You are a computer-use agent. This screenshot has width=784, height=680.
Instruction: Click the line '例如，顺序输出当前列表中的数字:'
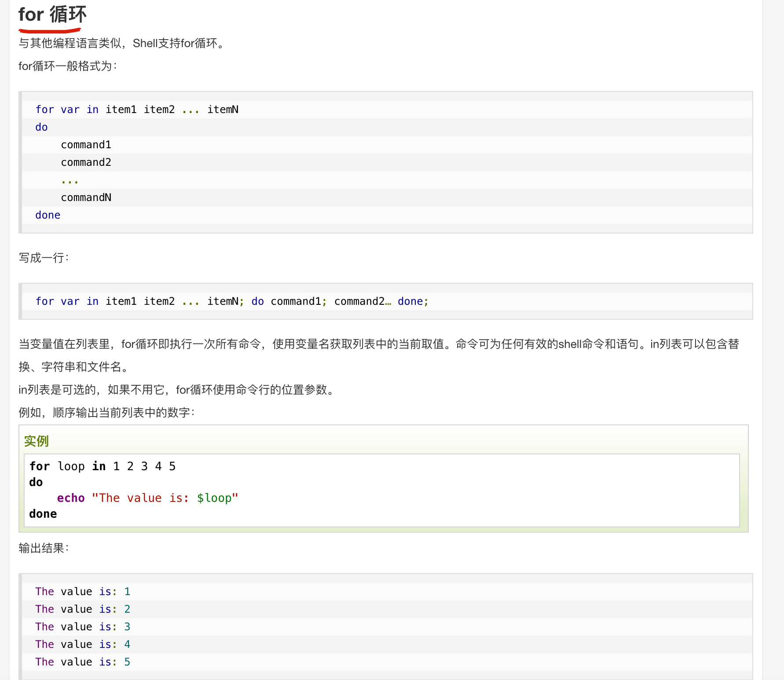coord(107,413)
